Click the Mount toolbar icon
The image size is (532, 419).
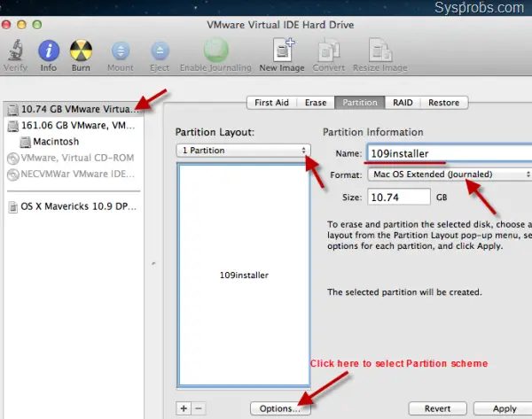tap(121, 50)
